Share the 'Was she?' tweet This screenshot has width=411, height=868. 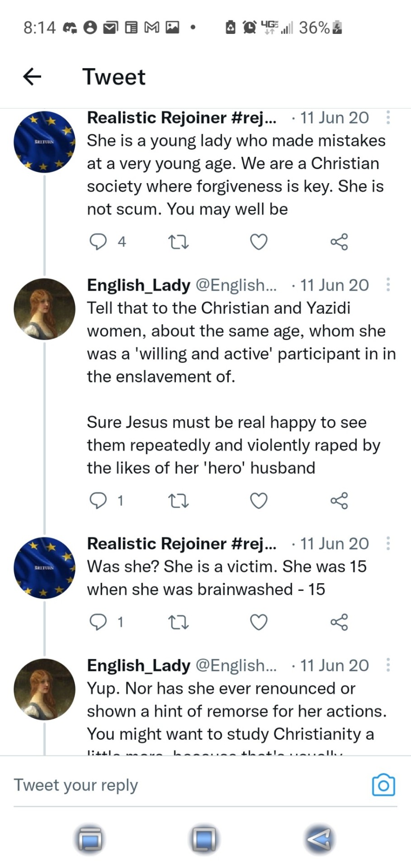point(339,622)
